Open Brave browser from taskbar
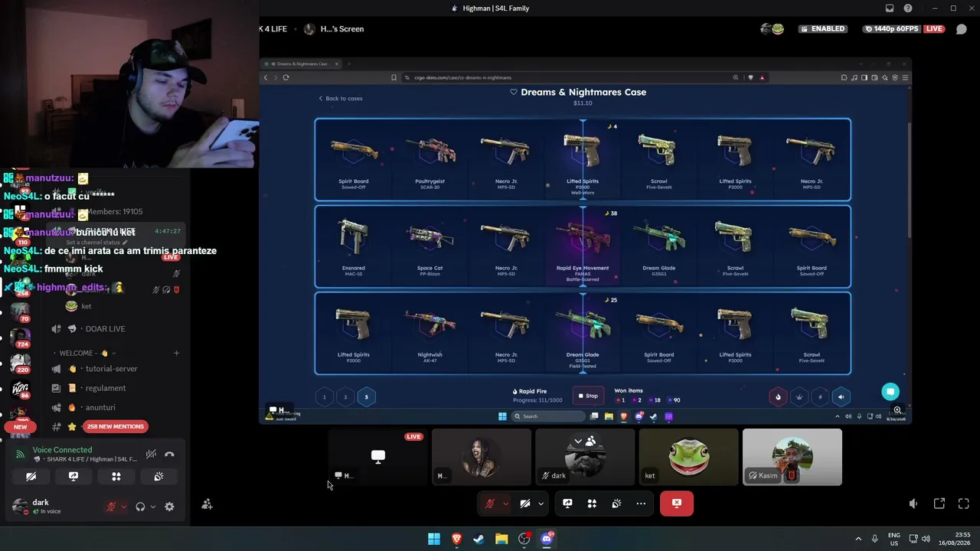This screenshot has height=551, width=980. coord(457,539)
